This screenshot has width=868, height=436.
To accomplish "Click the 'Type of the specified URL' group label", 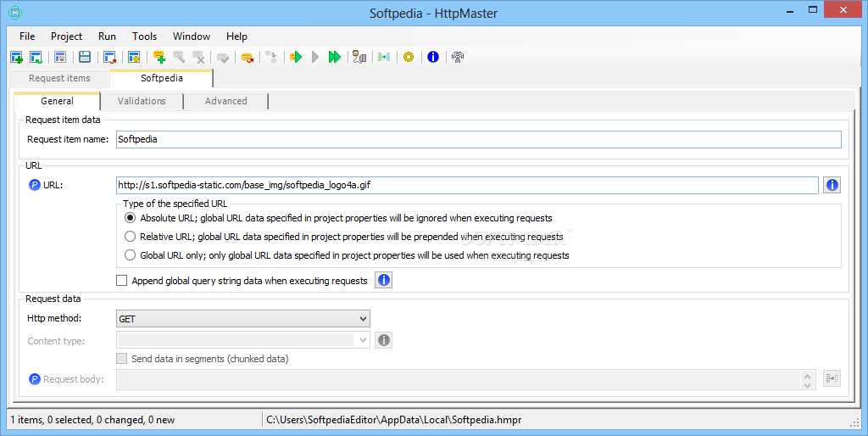I will pos(175,204).
